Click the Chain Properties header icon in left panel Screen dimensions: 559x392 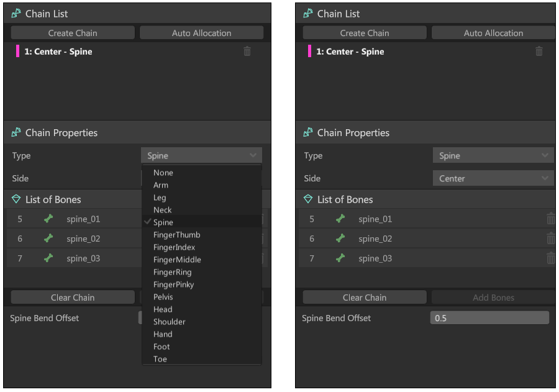(x=16, y=133)
